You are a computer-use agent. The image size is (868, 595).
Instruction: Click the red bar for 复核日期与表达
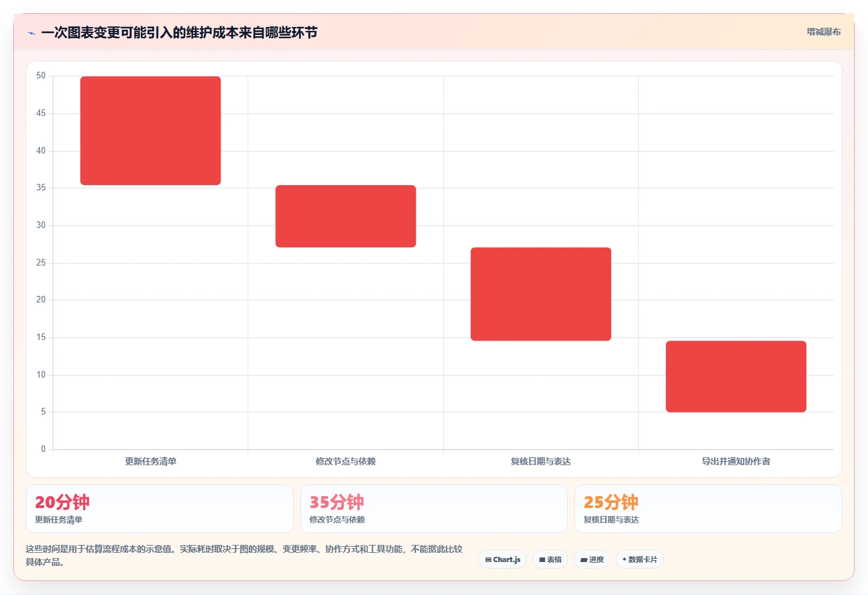point(541,294)
